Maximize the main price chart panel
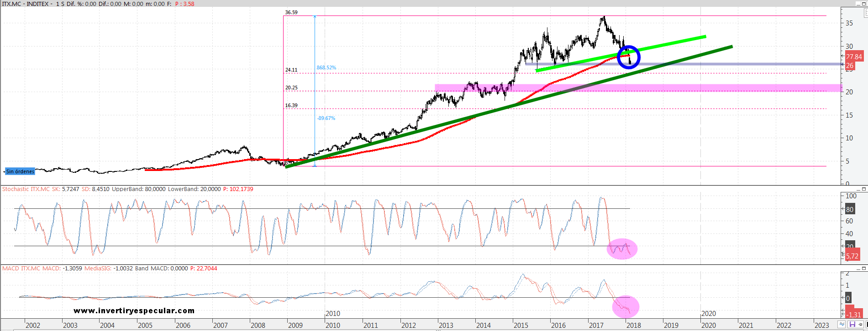The width and height of the screenshot is (868, 331). [x=864, y=4]
